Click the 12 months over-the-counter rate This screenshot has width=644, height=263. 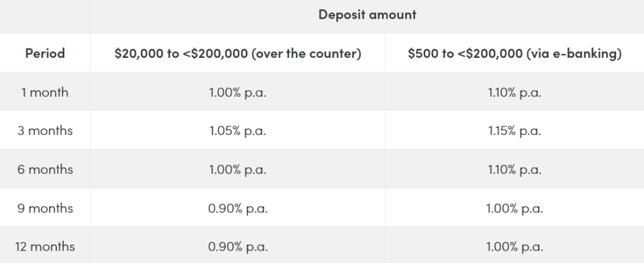pyautogui.click(x=238, y=246)
